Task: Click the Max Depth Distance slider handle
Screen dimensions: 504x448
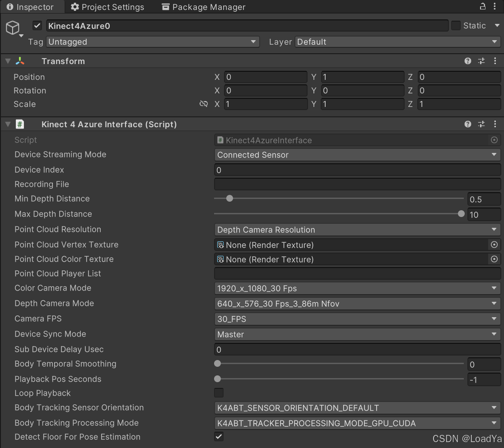Action: [x=461, y=213]
